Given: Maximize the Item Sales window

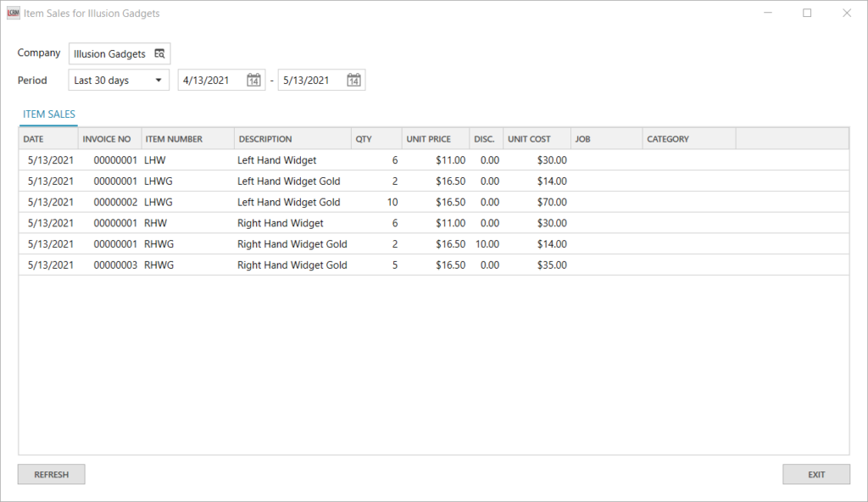Looking at the screenshot, I should 807,13.
